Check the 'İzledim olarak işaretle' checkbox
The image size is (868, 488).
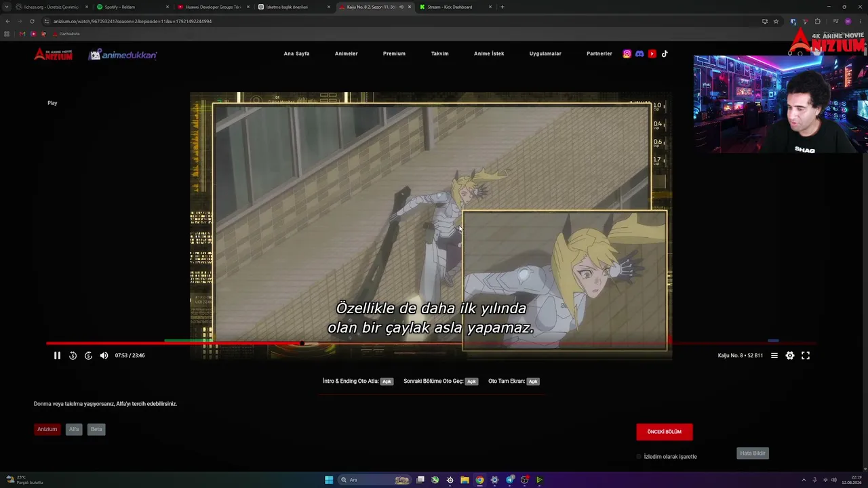click(639, 457)
